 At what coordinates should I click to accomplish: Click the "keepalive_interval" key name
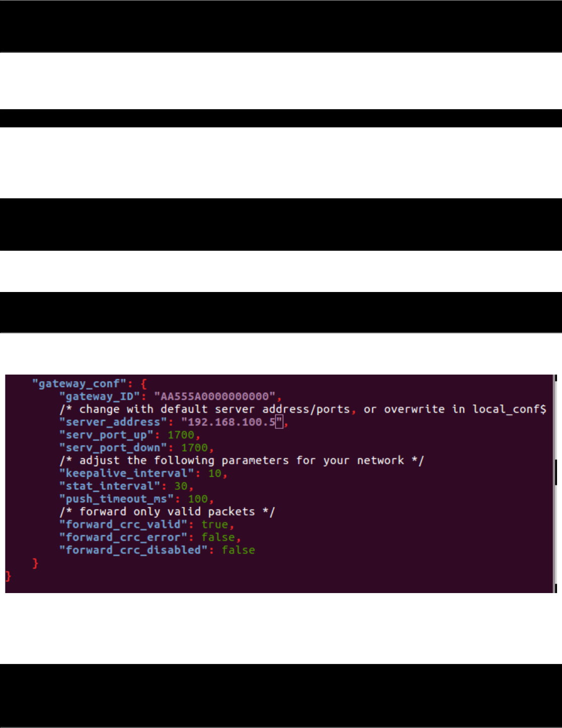127,473
